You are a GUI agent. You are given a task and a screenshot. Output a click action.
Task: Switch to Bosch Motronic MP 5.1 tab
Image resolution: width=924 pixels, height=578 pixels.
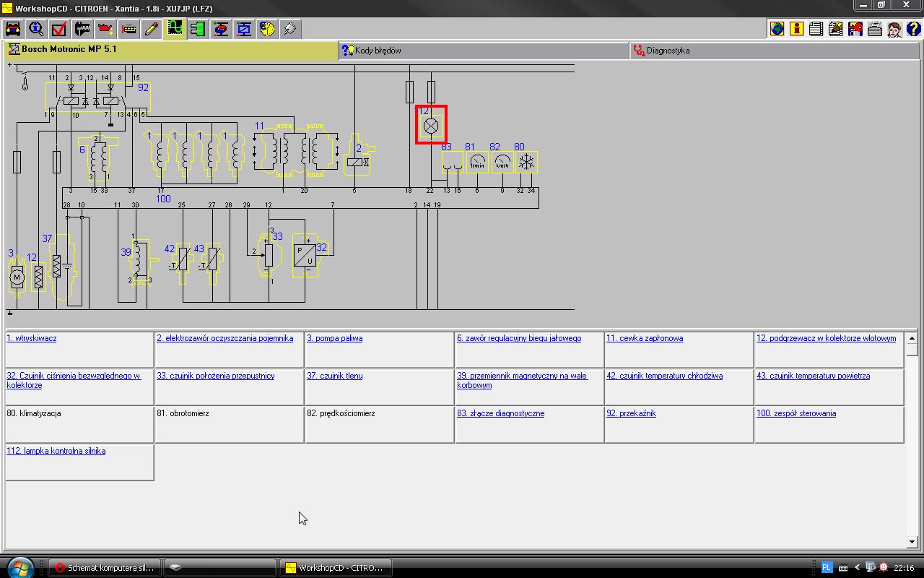[171, 51]
